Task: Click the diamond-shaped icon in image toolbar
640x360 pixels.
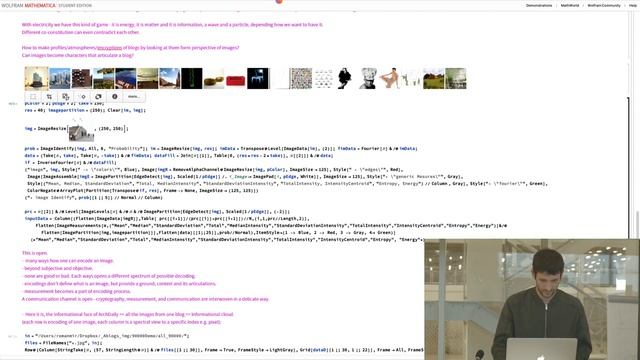Action: 83,97
